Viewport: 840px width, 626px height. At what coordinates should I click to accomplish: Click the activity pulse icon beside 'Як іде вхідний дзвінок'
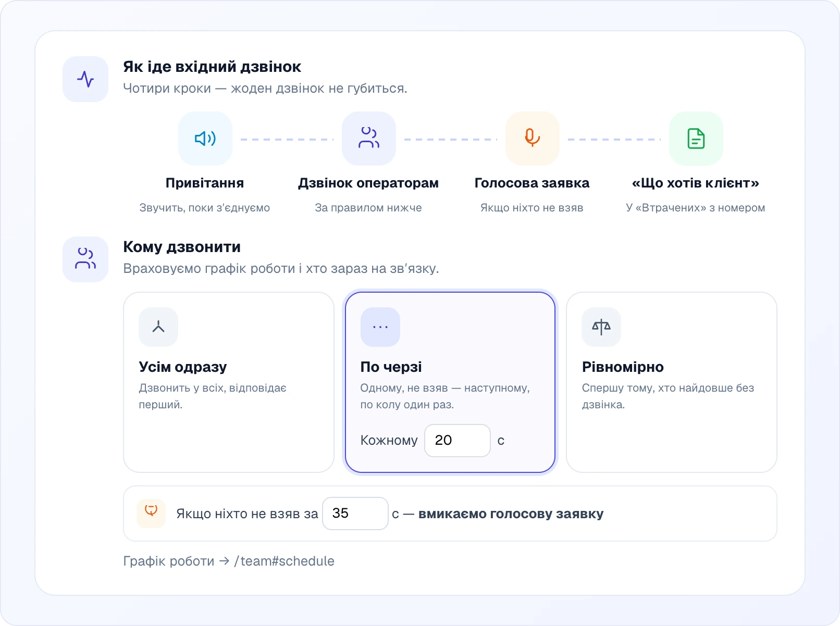pyautogui.click(x=85, y=79)
